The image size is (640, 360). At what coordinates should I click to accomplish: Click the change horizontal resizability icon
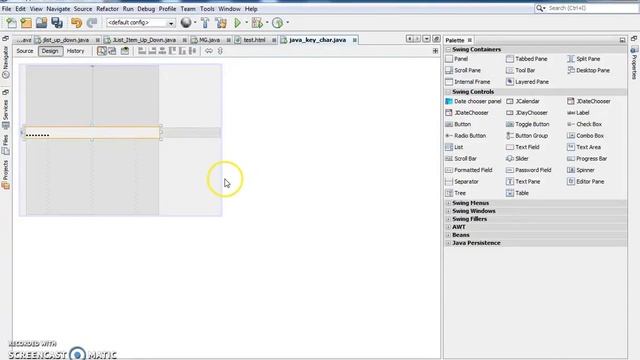209,51
